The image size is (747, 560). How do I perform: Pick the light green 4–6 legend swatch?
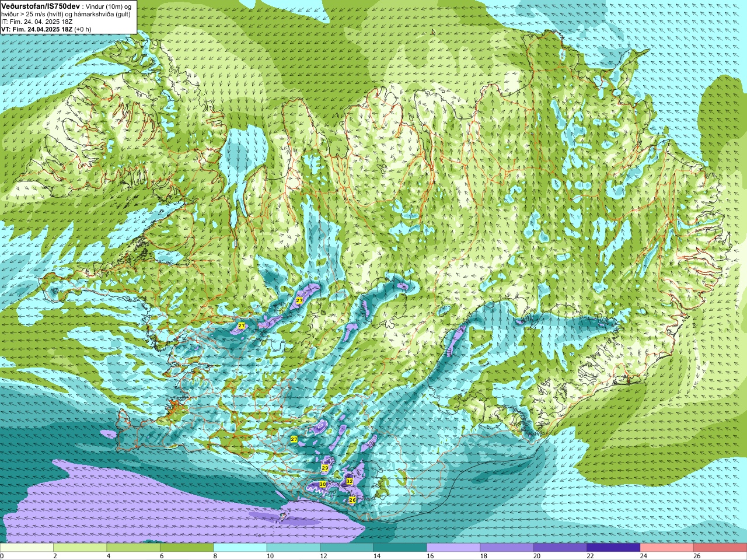point(134,548)
